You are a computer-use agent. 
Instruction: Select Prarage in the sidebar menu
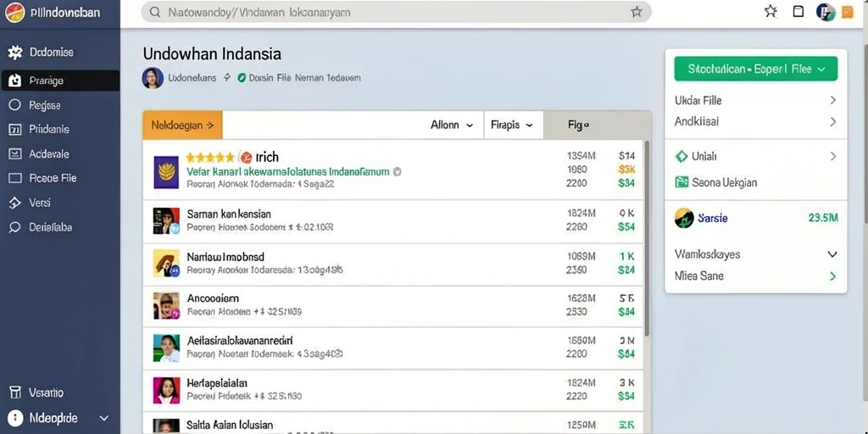pyautogui.click(x=60, y=81)
